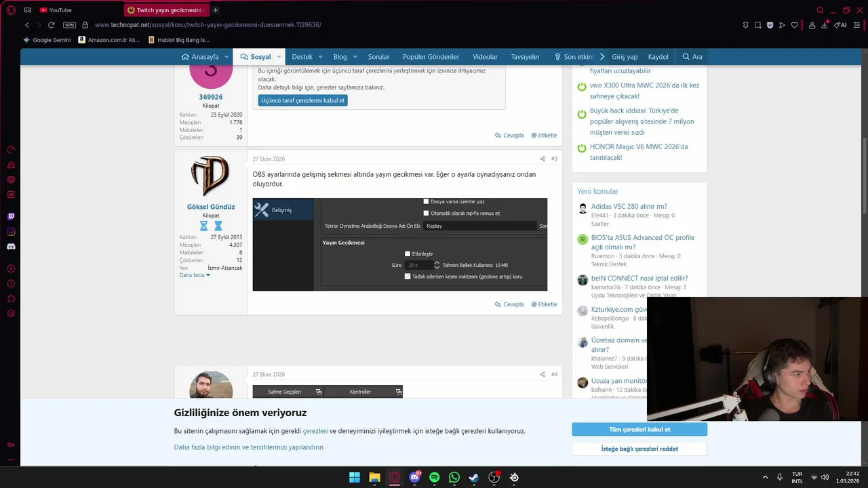Open the Opera GX main menu logo

tap(11, 10)
